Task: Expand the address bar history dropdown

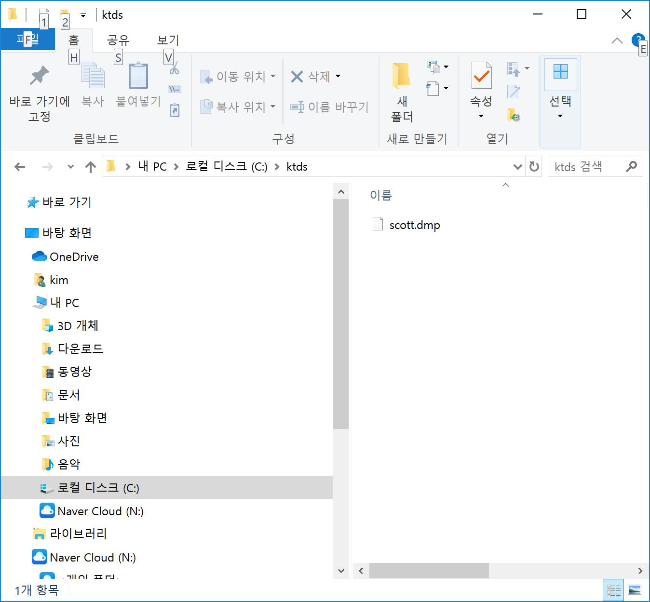Action: (517, 167)
